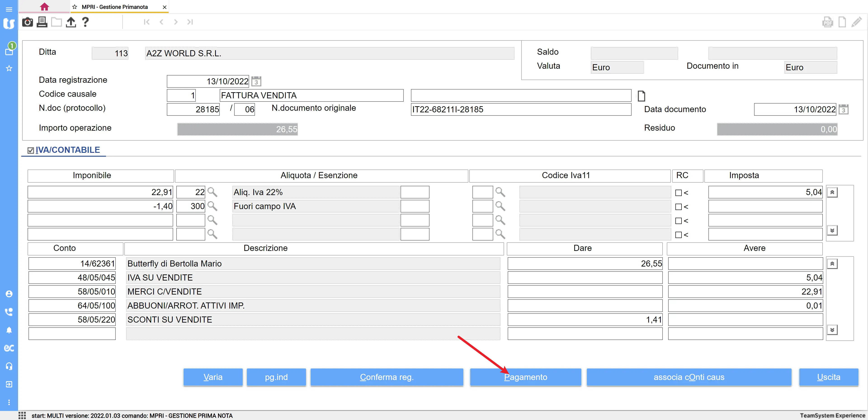Click the upload arrow icon in toolbar
The width and height of the screenshot is (868, 420).
coord(71,22)
